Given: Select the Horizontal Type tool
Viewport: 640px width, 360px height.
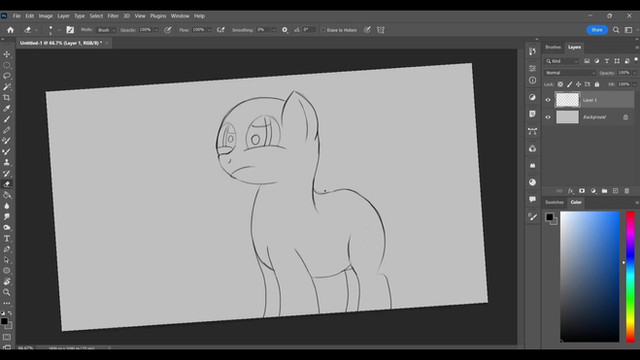Looking at the screenshot, I should 7,238.
